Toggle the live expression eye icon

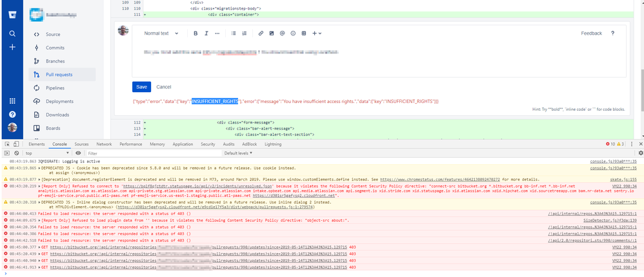coord(78,153)
